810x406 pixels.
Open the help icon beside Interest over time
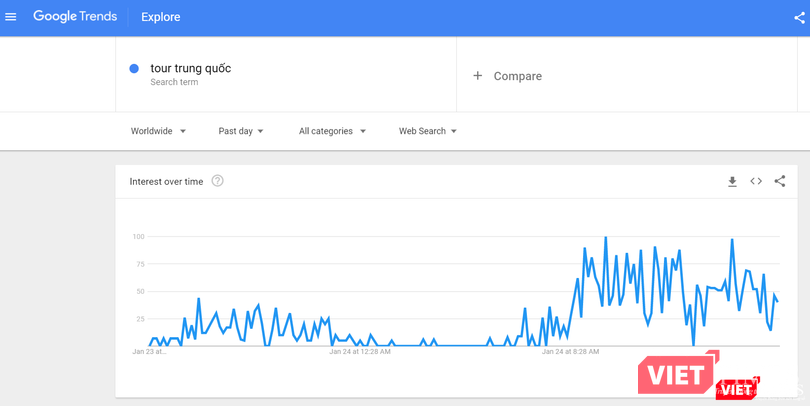pyautogui.click(x=217, y=181)
